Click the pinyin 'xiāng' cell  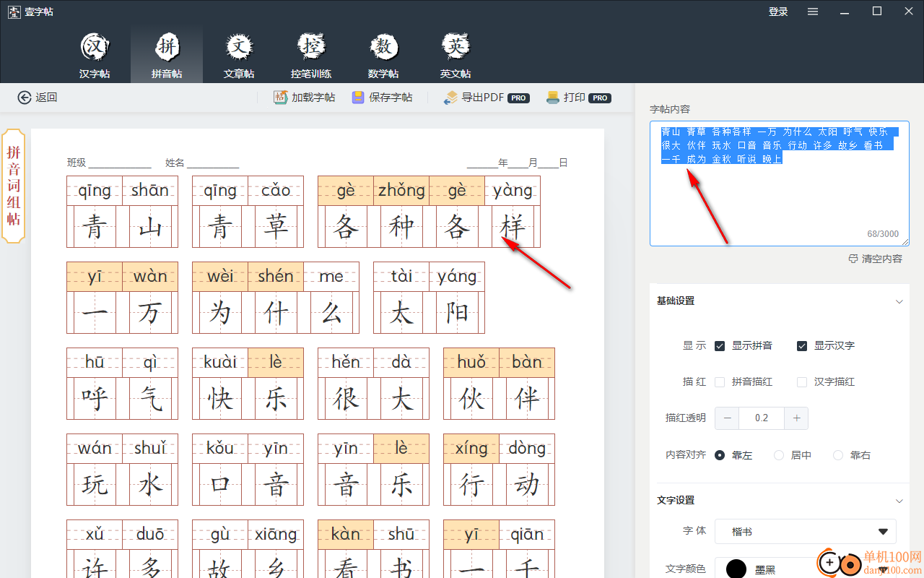click(x=276, y=535)
